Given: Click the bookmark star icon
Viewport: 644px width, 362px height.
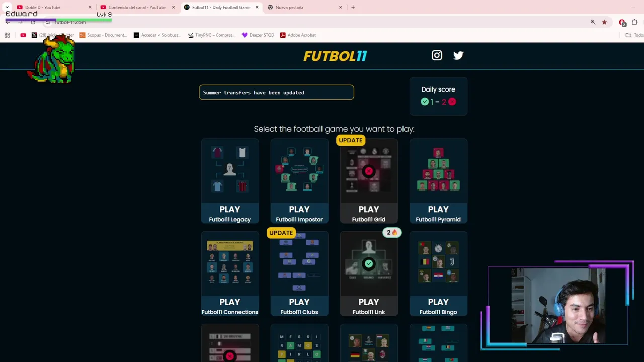Looking at the screenshot, I should pos(604,22).
